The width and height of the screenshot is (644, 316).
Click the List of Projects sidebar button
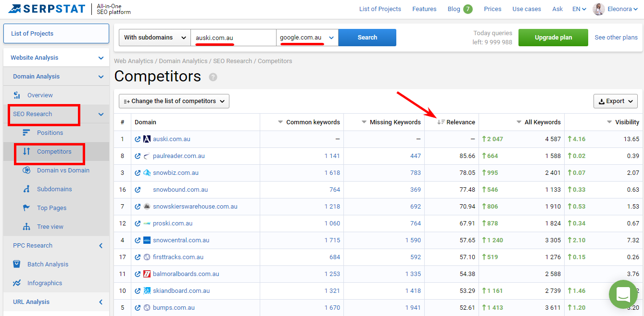[56, 34]
